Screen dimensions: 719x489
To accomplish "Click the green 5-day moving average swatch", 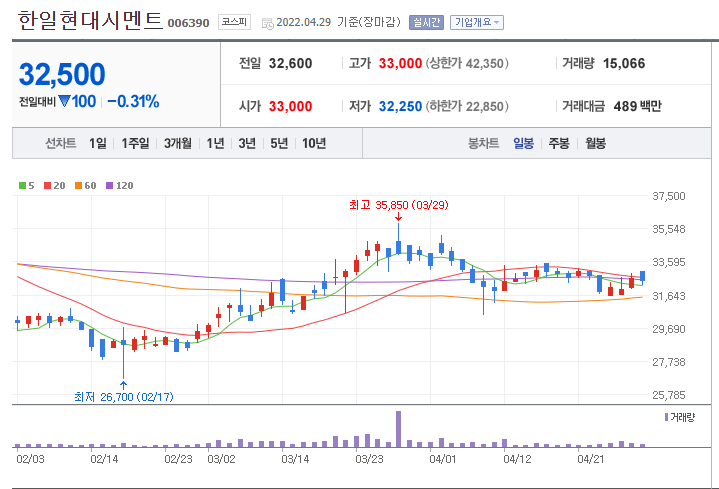I will click(22, 186).
